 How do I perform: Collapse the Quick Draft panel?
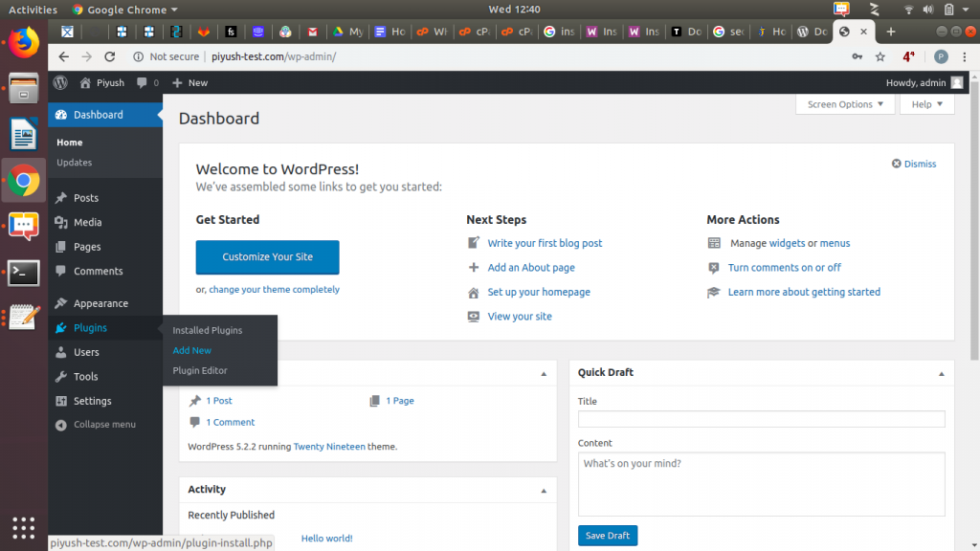click(x=942, y=374)
